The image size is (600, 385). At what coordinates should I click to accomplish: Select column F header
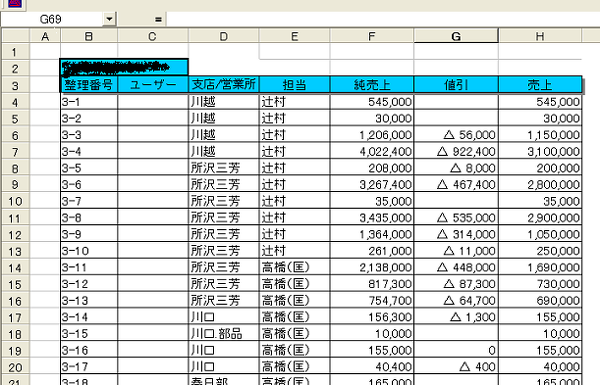pos(372,36)
